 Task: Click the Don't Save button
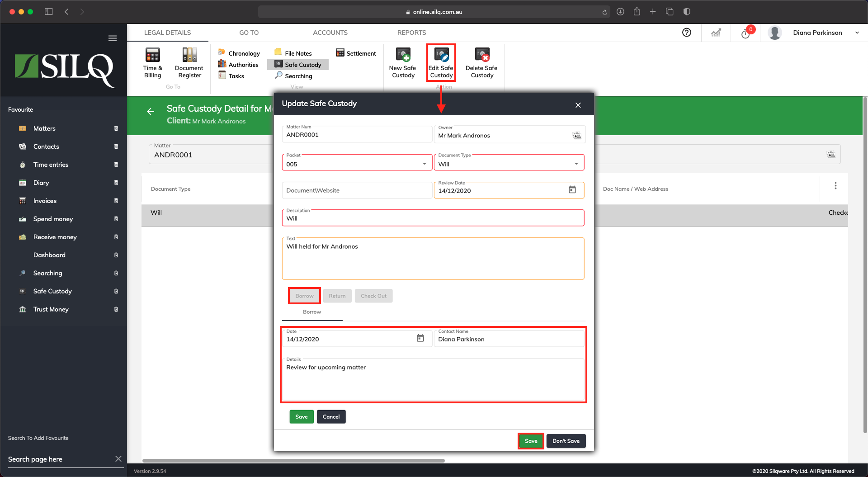tap(566, 441)
